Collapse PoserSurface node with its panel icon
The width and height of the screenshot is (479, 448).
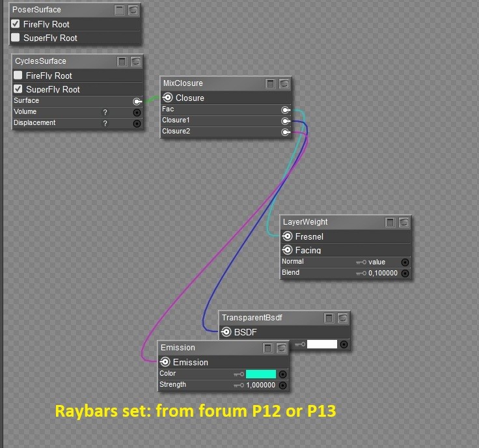click(120, 10)
